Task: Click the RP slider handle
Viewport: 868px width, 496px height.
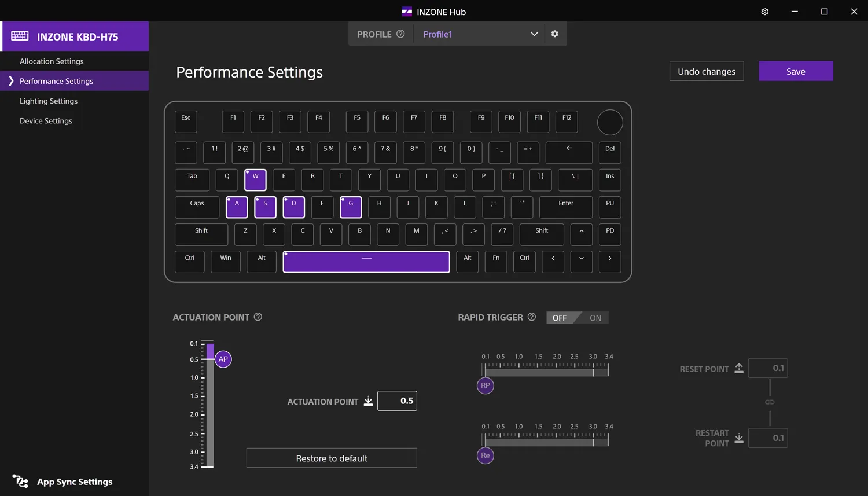Action: 485,385
